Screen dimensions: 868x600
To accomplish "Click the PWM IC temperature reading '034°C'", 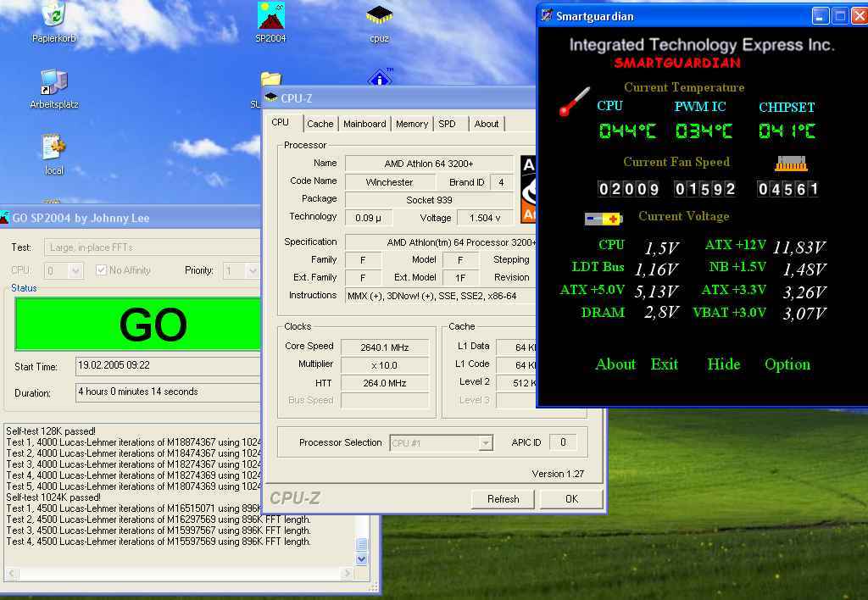I will pos(704,131).
